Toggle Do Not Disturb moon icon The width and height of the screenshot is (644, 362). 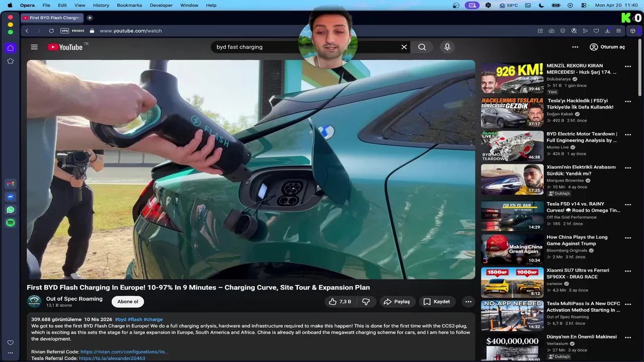[541, 5]
